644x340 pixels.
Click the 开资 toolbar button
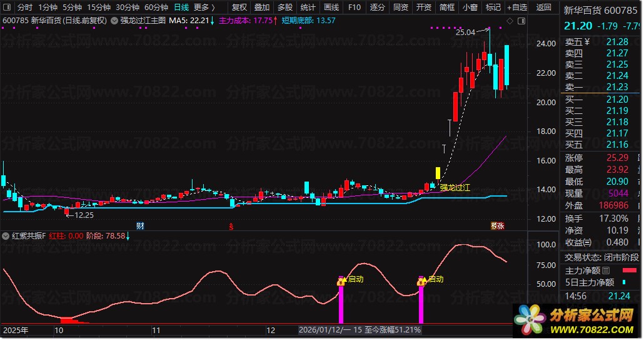424,8
